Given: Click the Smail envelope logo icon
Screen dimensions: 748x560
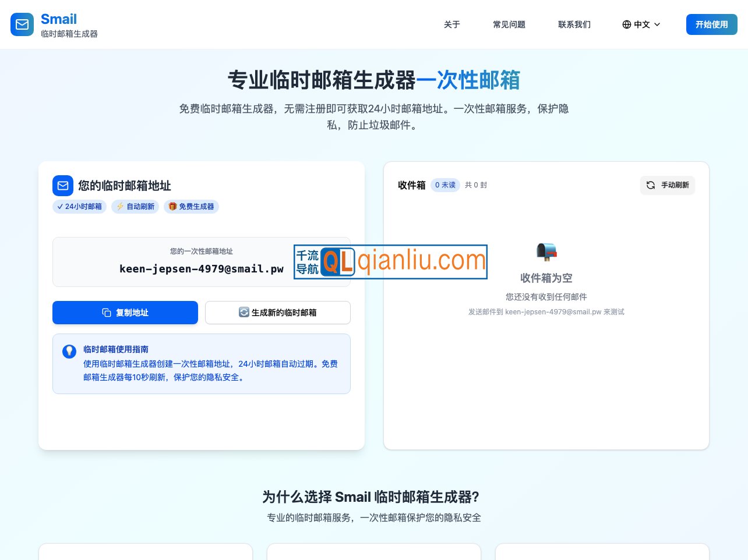Looking at the screenshot, I should 22,24.
